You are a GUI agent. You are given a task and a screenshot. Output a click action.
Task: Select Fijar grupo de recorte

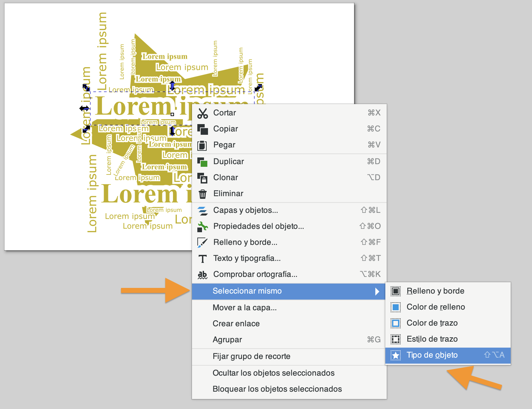click(289, 356)
